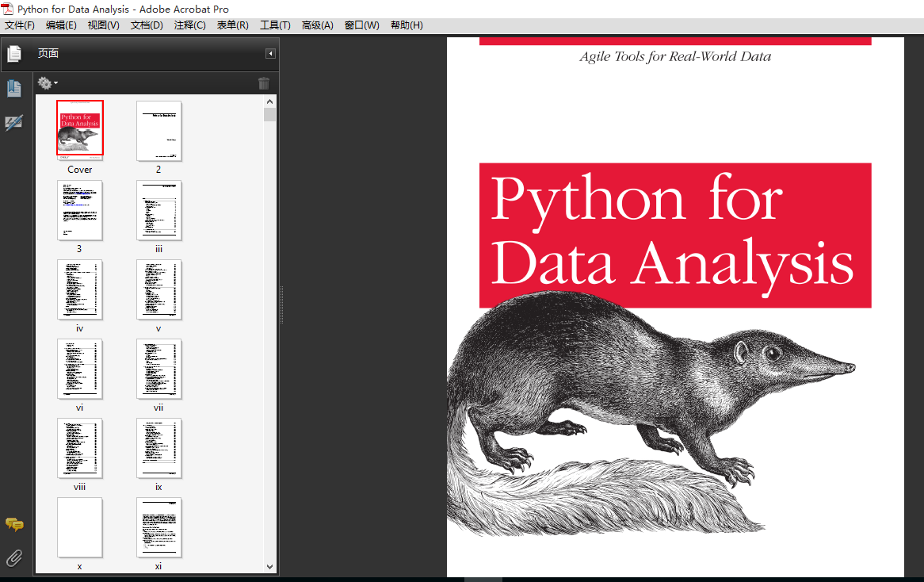Select page iv thumbnail

[x=80, y=289]
